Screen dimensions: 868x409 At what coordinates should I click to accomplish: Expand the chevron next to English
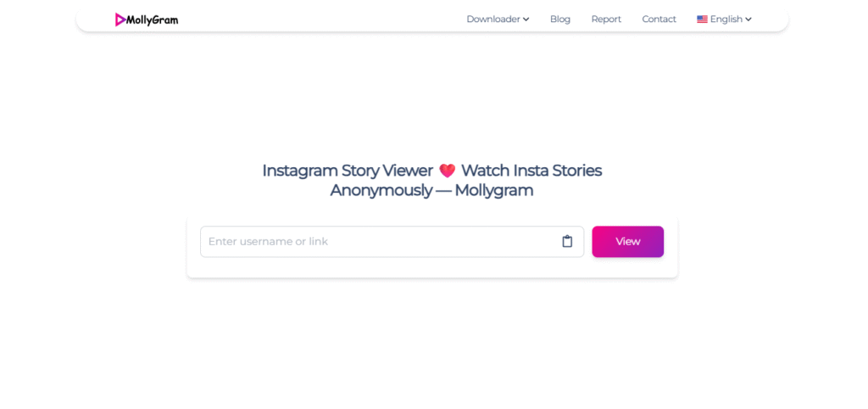click(x=748, y=20)
